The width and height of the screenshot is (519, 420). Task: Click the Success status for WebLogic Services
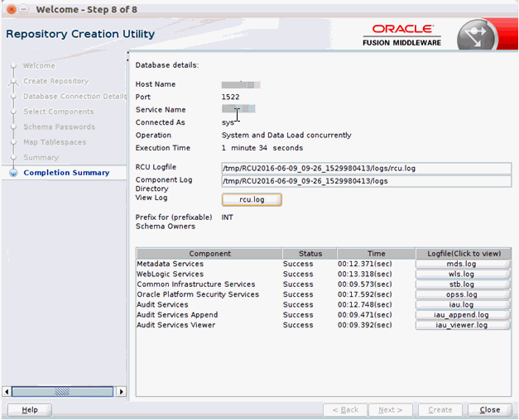(x=298, y=274)
